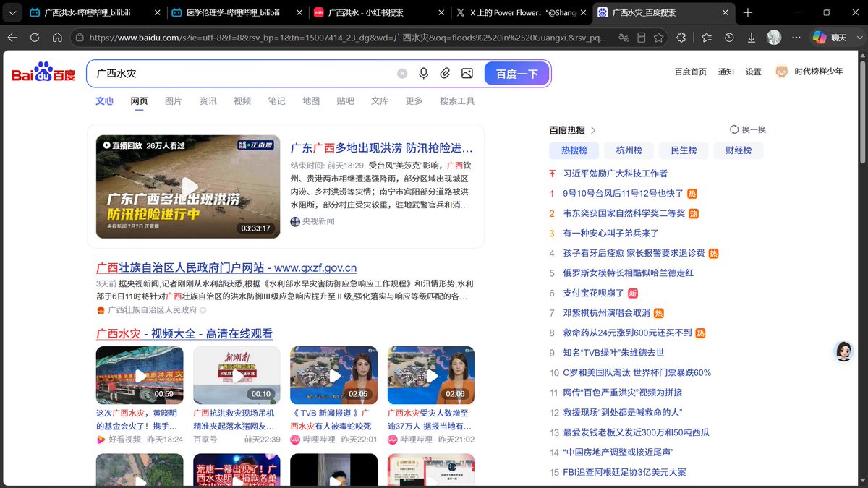Click inside the 广西水灾 search input field
The height and width of the screenshot is (488, 868).
[x=242, y=73]
